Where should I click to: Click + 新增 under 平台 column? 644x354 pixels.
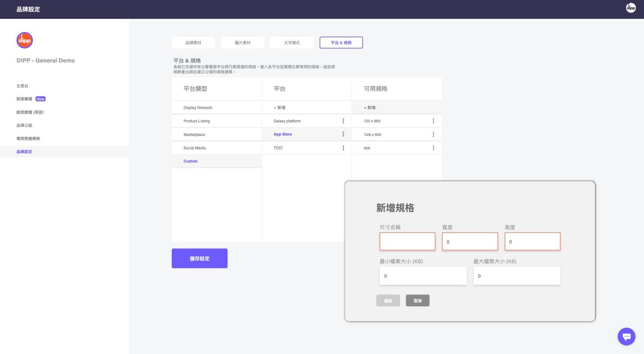point(306,107)
